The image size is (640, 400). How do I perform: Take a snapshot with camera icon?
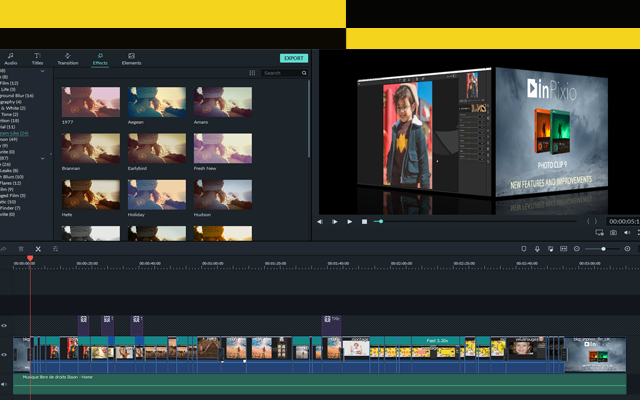point(614,233)
